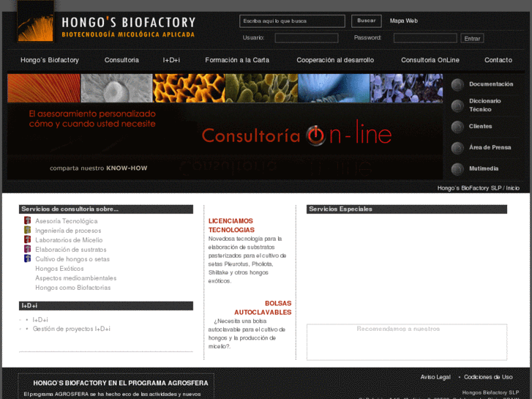This screenshot has height=399, width=532.
Task: Focus the search box 'Escriba aquí lo que busca'
Action: point(292,21)
